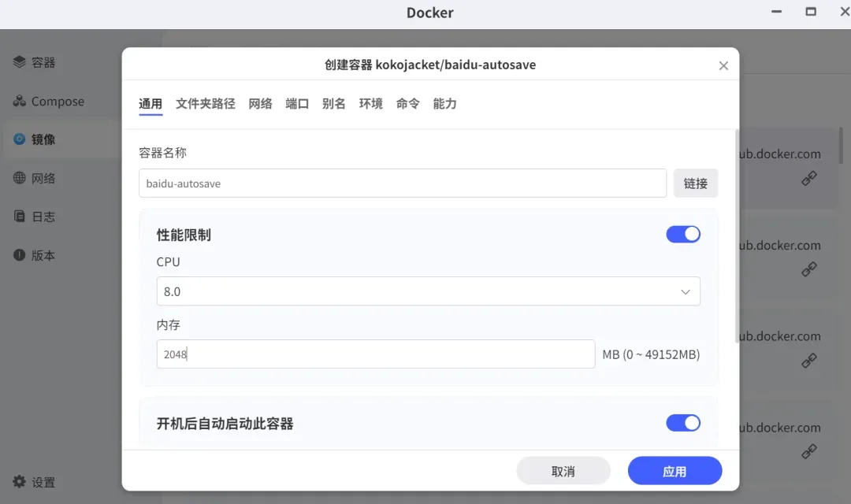This screenshot has width=851, height=504.
Task: Click link icon below fourth ub.docker.com row
Action: [809, 451]
